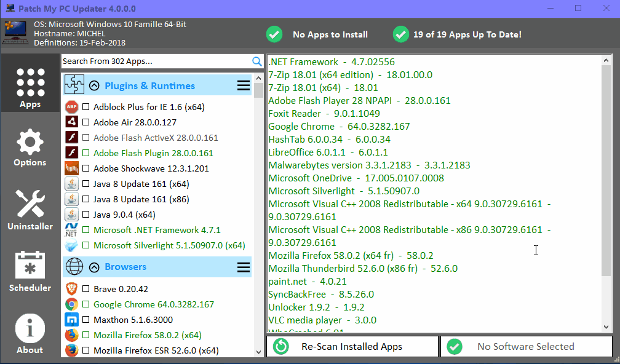Click the 19 of 19 Apps checkmark icon

coord(401,34)
